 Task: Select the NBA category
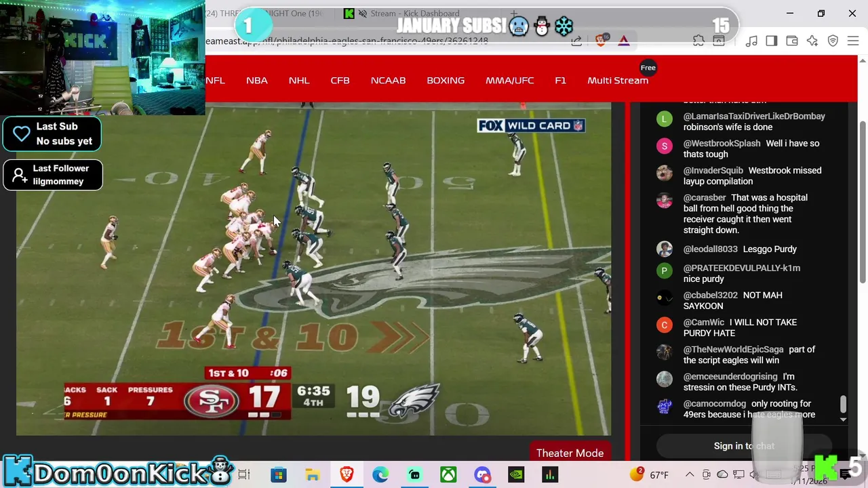pyautogui.click(x=257, y=80)
